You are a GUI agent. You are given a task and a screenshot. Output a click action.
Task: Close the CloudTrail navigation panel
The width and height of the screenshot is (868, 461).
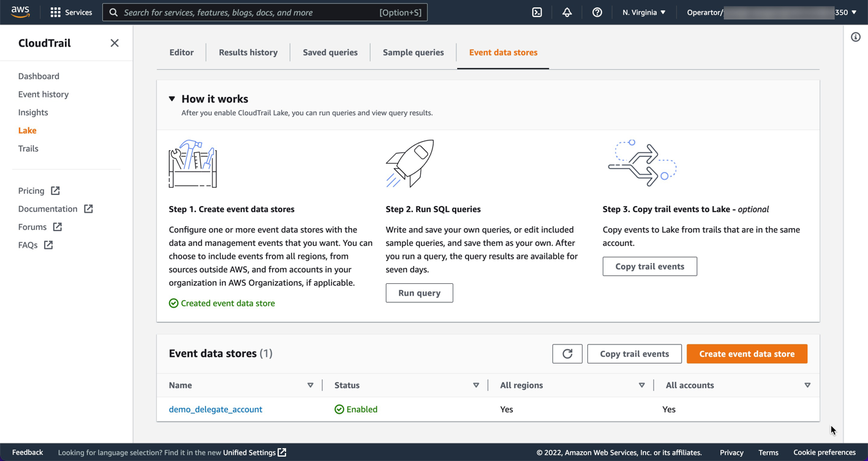click(x=115, y=43)
